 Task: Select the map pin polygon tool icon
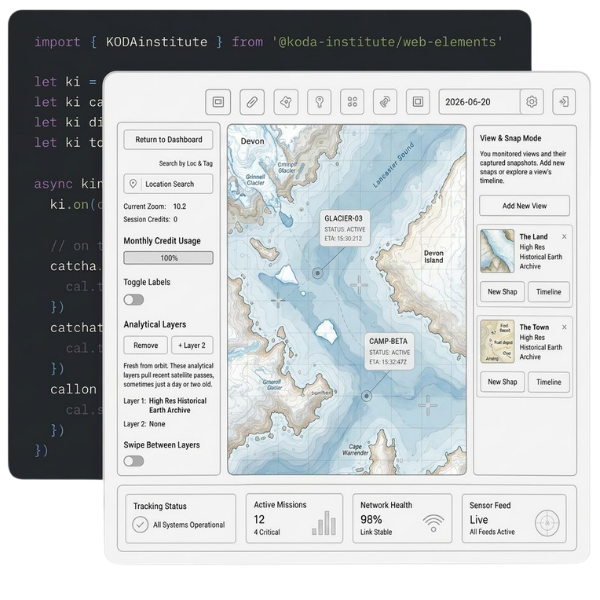pos(286,102)
